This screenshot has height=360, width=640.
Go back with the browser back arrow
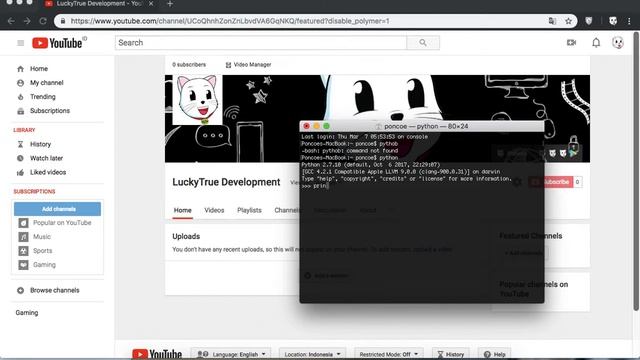[11, 21]
